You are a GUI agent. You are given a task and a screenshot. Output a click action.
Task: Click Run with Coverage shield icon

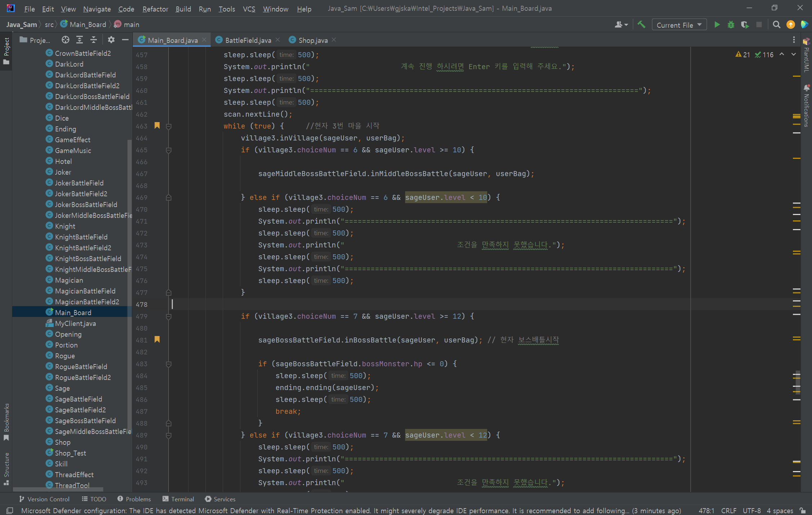tap(744, 25)
